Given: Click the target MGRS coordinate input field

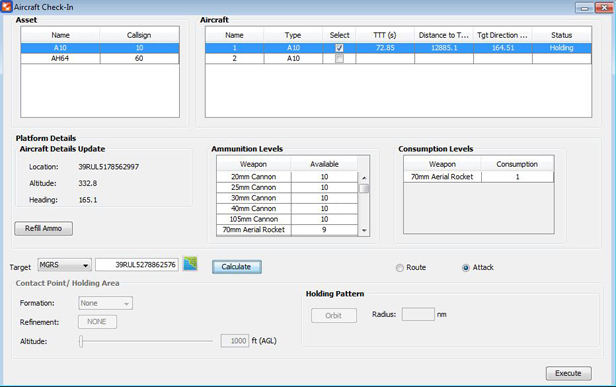Looking at the screenshot, I should pos(137,265).
